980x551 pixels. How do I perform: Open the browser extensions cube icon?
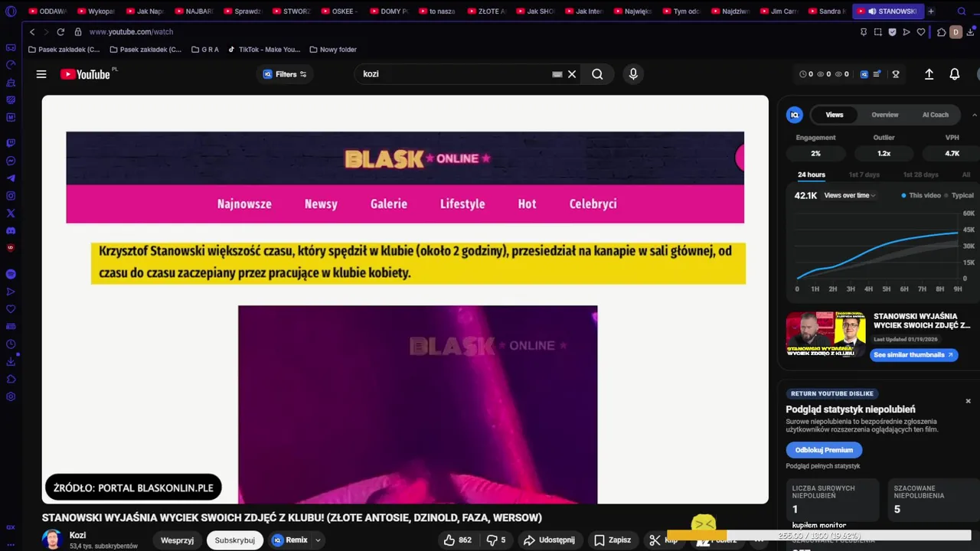[x=942, y=32]
